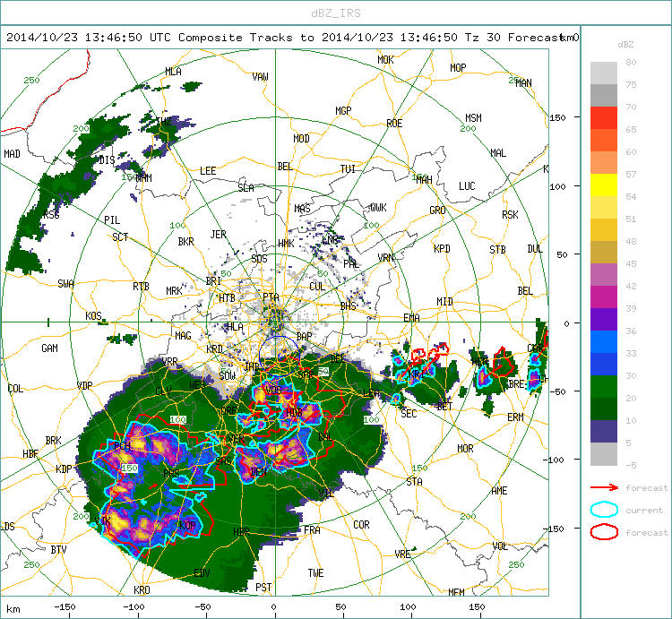This screenshot has width=672, height=619.
Task: Click the LUC station label
Action: tap(467, 186)
